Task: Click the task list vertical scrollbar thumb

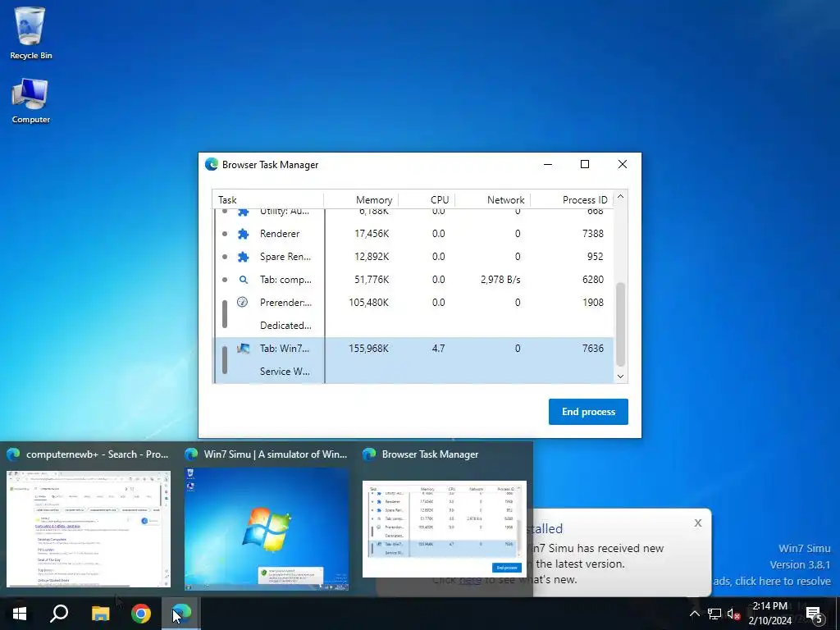Action: 620,324
